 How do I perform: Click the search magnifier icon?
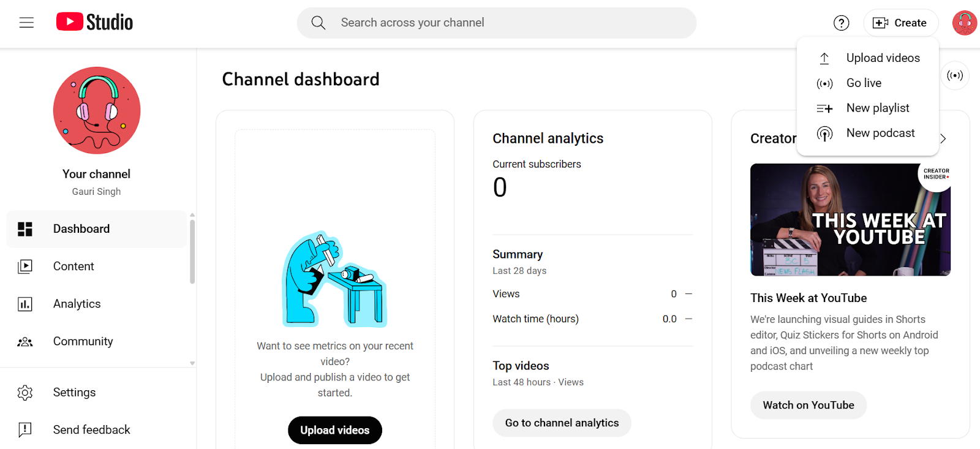[x=318, y=23]
